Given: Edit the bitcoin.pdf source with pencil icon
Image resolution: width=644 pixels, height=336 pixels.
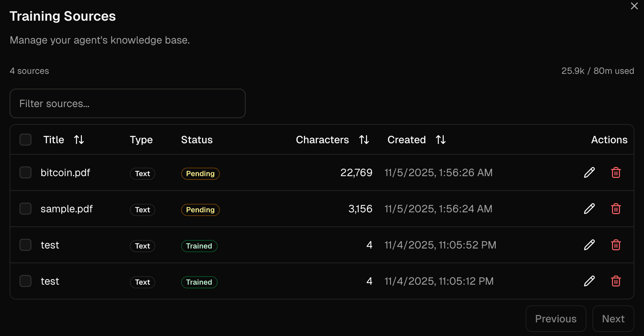Looking at the screenshot, I should click(589, 172).
